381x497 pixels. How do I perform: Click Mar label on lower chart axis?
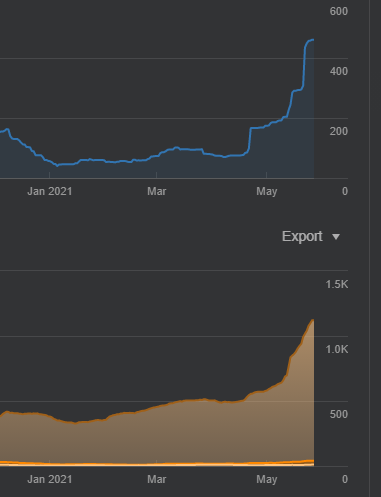[157, 479]
